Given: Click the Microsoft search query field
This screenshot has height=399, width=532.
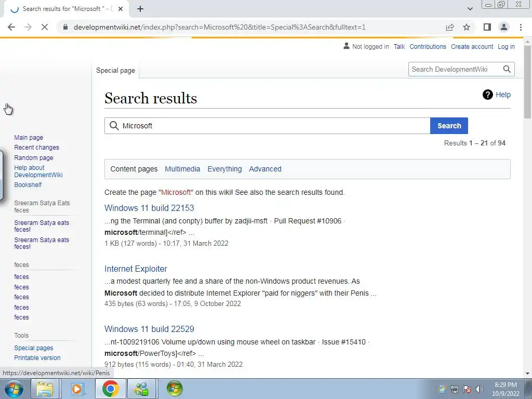Looking at the screenshot, I should click(x=268, y=126).
